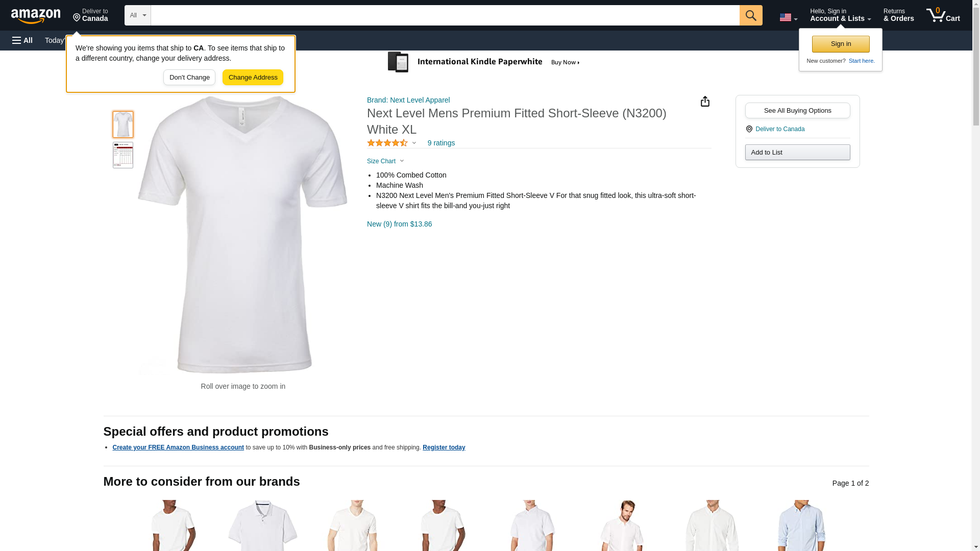Image resolution: width=980 pixels, height=551 pixels.
Task: Open the Account & Lists menu
Action: coord(840,15)
